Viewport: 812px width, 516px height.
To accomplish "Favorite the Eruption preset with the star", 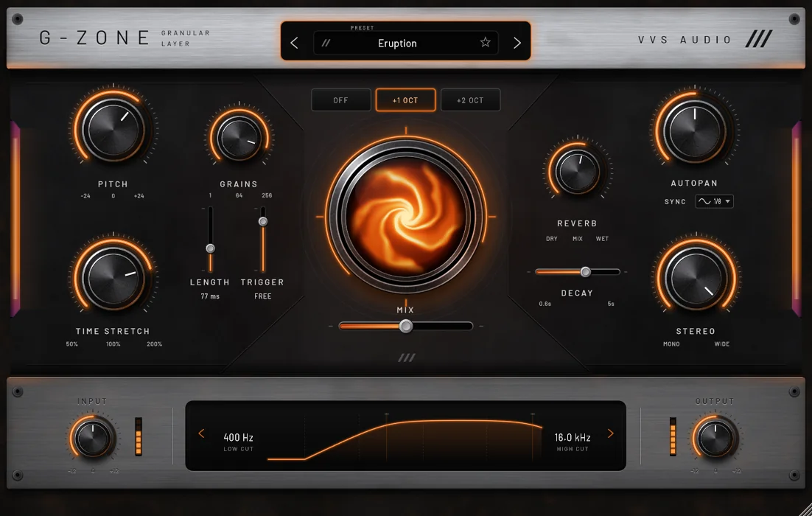I will coord(486,43).
